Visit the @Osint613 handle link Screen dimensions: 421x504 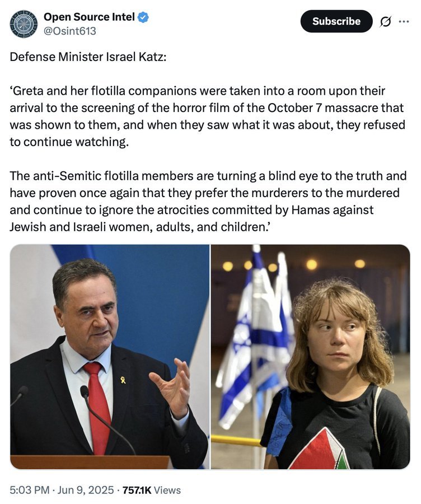point(70,31)
